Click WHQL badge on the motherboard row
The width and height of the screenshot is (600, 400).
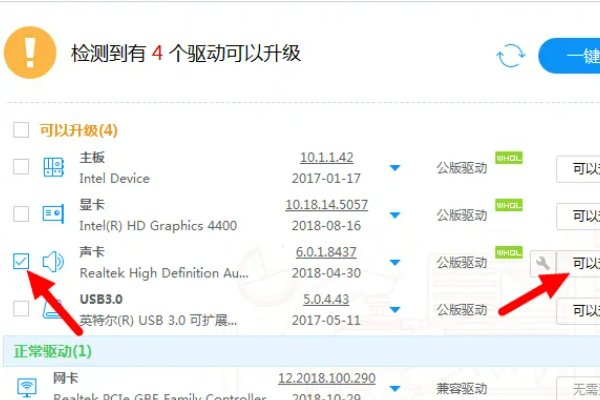[509, 158]
